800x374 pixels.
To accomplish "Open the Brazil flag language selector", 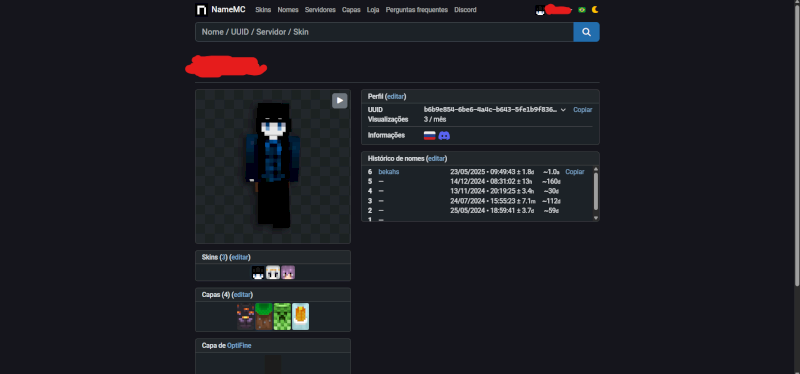I will click(582, 10).
